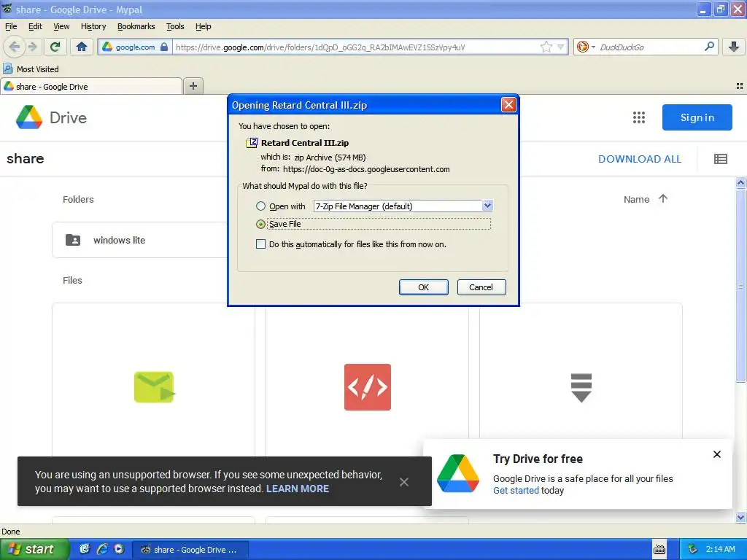Open the DuckDuckGo search engine selector
This screenshot has width=747, height=560.
[586, 47]
